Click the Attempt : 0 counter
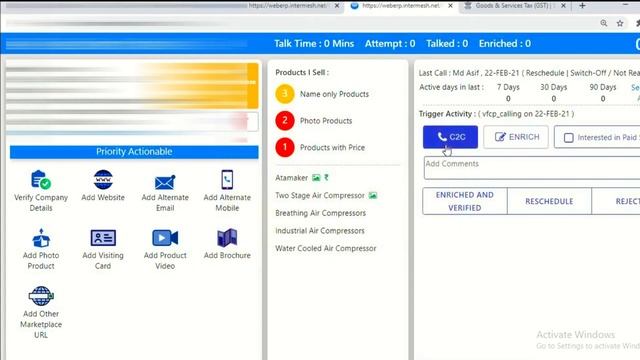Screen dimensions: 640x360 (390, 44)
